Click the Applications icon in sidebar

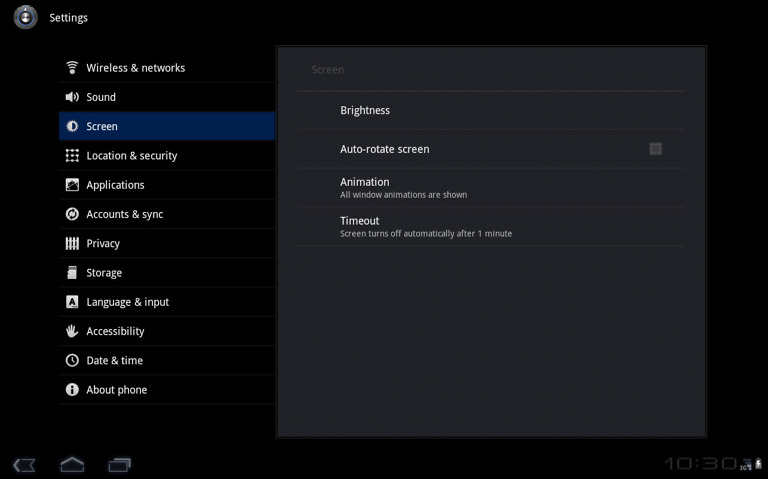(72, 185)
